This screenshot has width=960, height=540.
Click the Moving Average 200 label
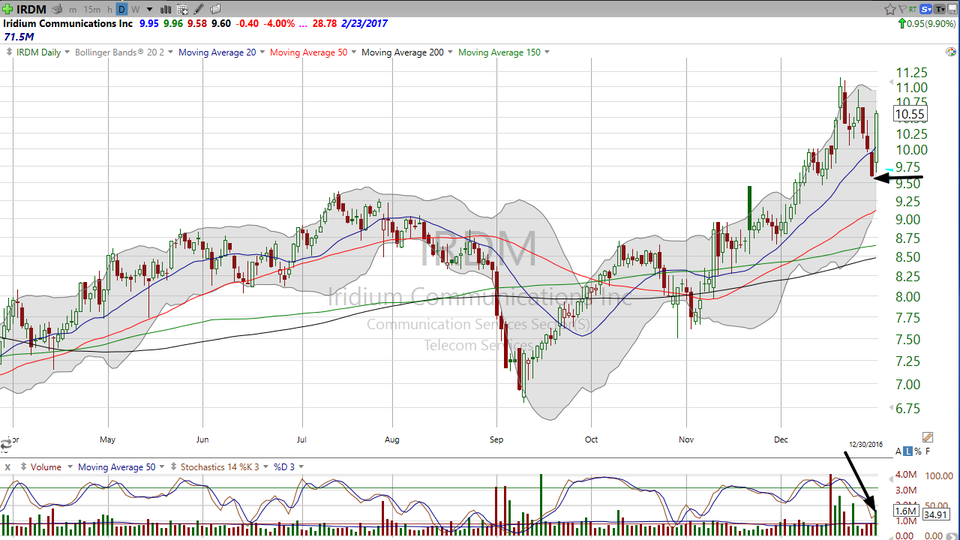point(402,52)
